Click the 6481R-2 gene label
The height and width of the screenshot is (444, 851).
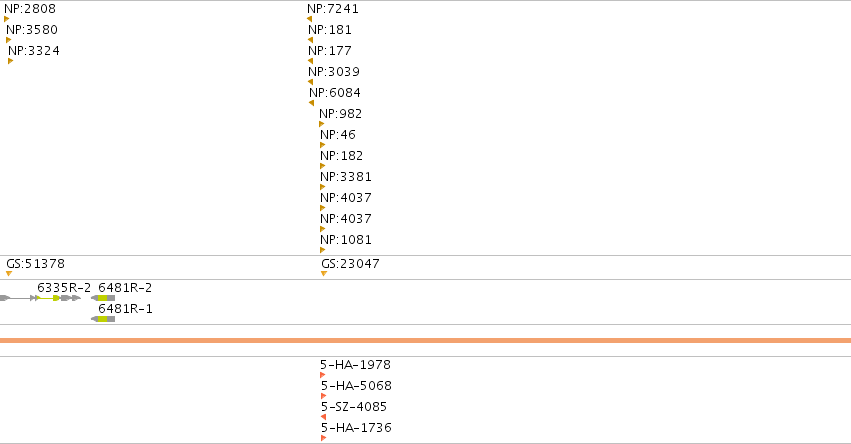[125, 288]
